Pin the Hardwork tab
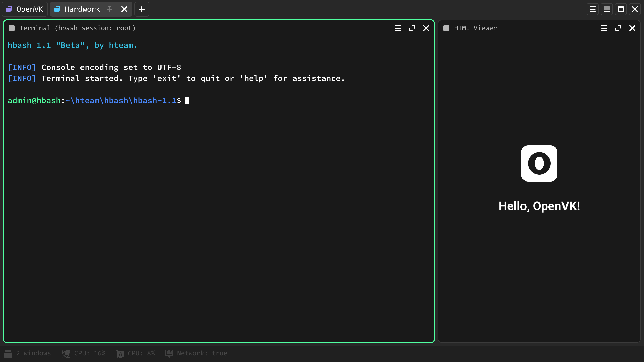 (109, 9)
